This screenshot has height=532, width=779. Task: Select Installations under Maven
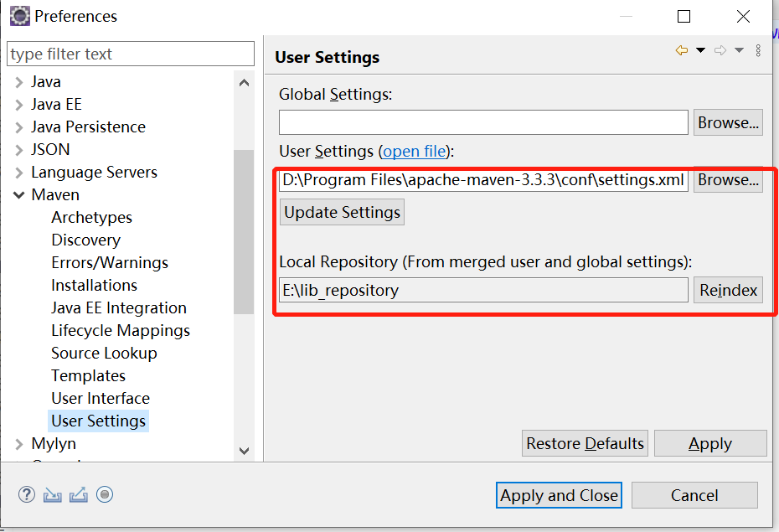pyautogui.click(x=94, y=286)
